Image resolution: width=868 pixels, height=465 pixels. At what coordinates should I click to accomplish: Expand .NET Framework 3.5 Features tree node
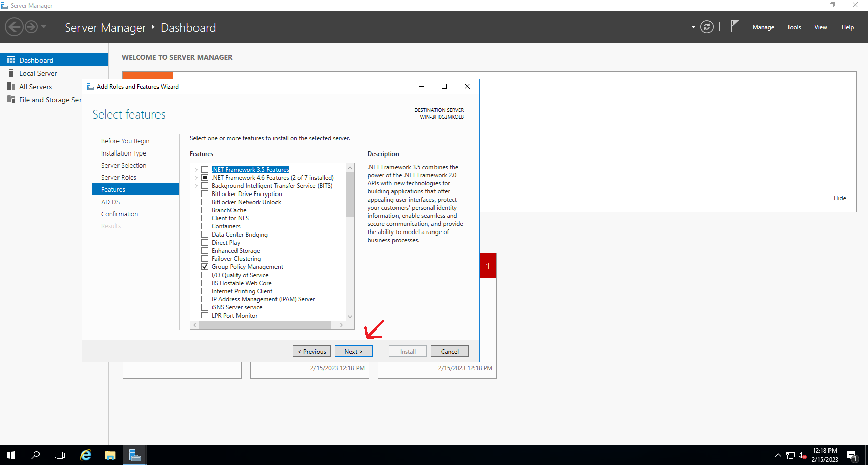tap(196, 170)
